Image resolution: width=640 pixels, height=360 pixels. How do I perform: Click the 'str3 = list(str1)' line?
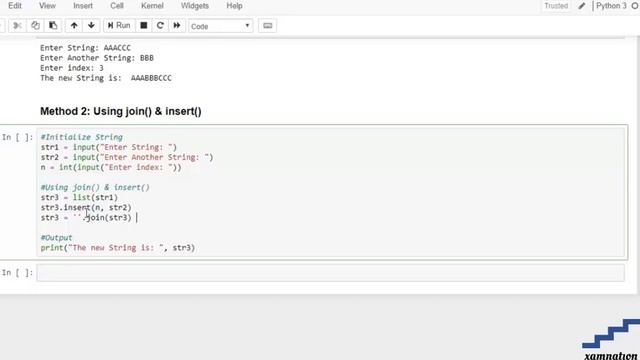click(79, 198)
